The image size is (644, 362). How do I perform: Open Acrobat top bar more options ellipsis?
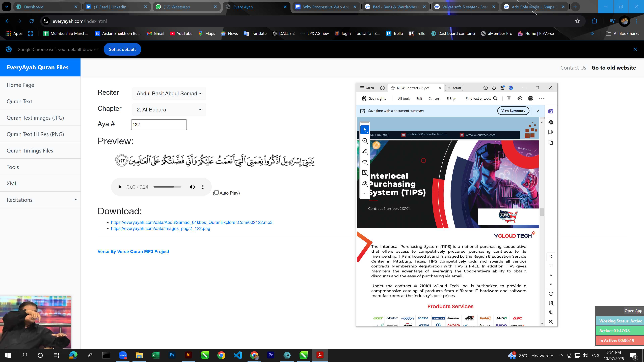tap(541, 98)
